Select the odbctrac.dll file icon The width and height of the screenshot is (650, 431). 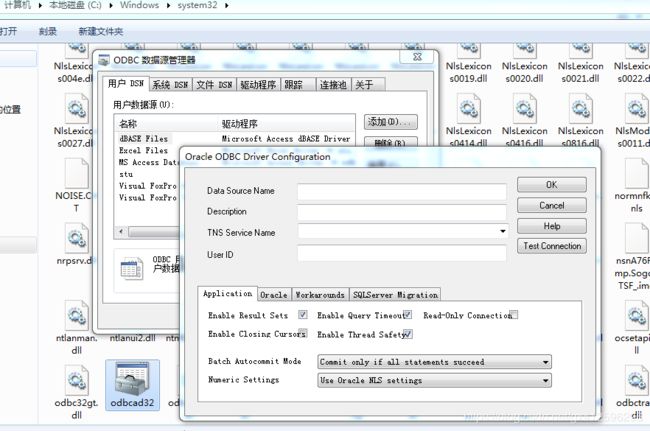click(637, 379)
